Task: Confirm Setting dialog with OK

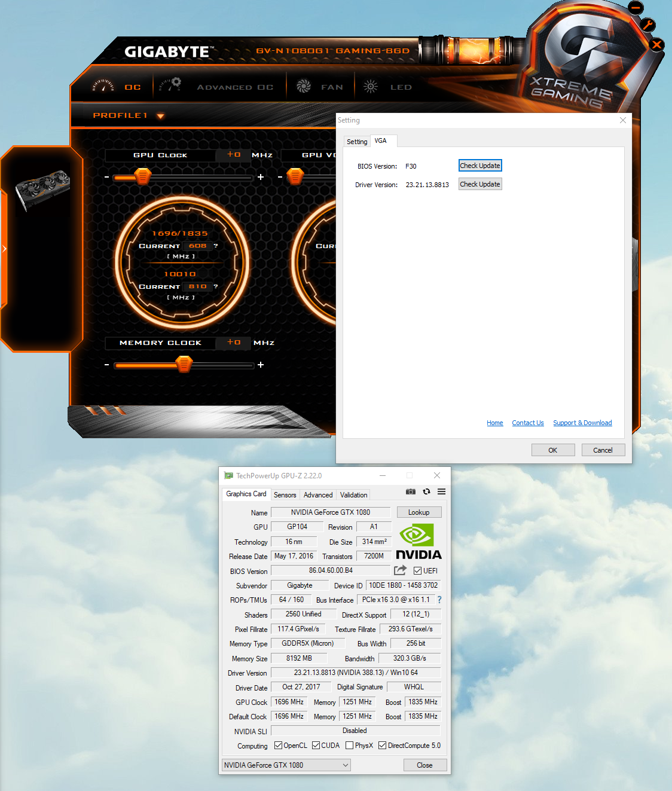Action: pos(553,450)
